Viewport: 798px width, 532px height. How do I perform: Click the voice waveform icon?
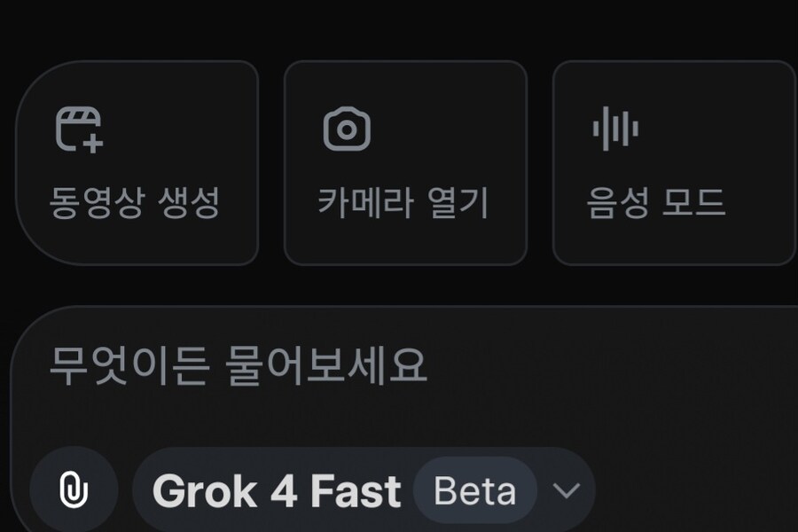tap(614, 129)
